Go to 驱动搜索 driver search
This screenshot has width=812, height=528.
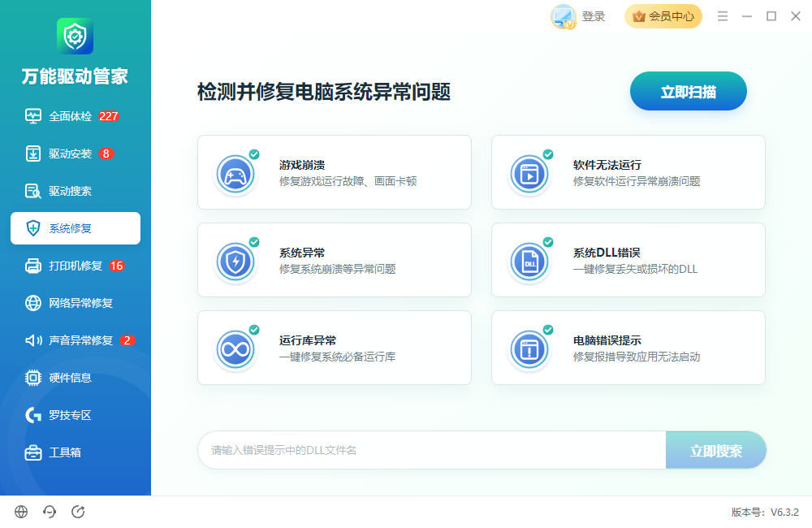(76, 191)
